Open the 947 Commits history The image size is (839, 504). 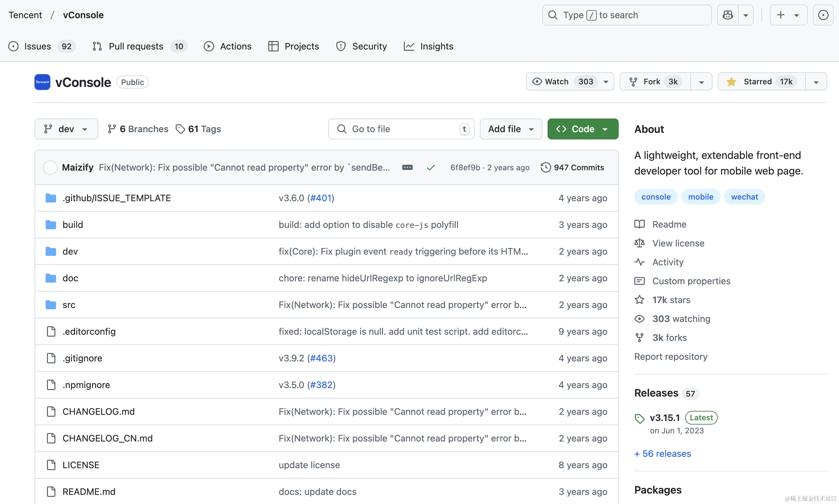[572, 167]
